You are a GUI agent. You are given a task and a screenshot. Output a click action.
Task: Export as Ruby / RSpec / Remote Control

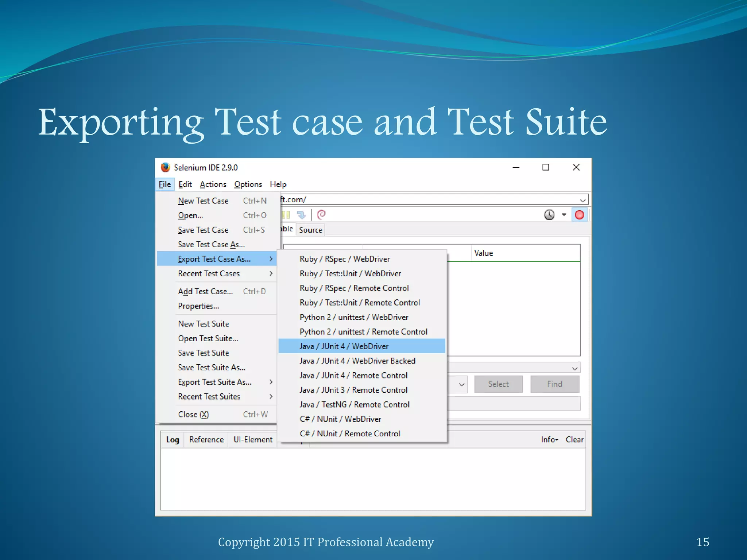[x=362, y=288]
